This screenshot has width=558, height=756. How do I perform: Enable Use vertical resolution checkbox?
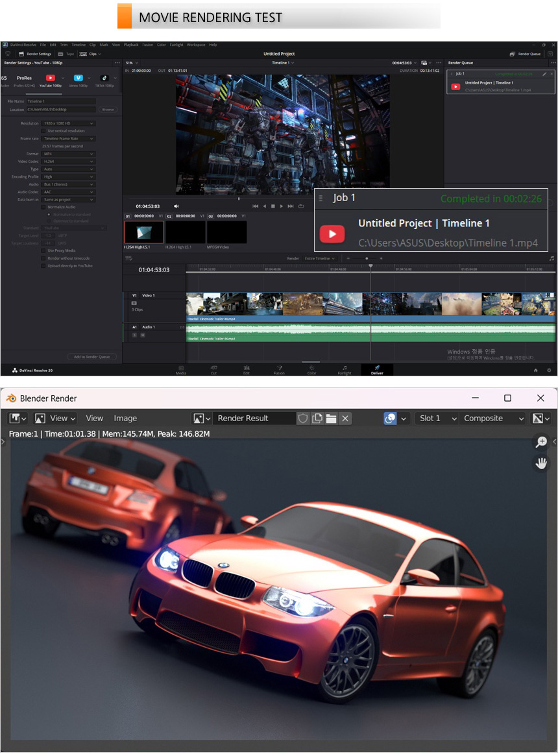click(x=43, y=130)
